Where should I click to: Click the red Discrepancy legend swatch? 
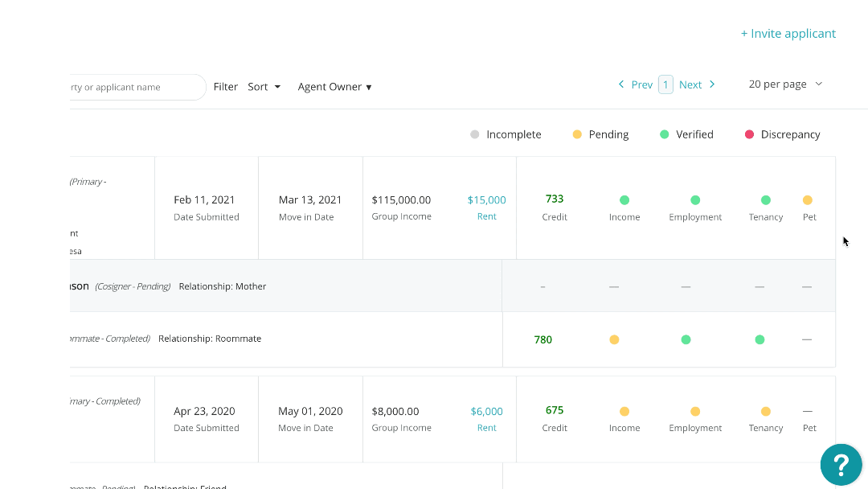[749, 134]
